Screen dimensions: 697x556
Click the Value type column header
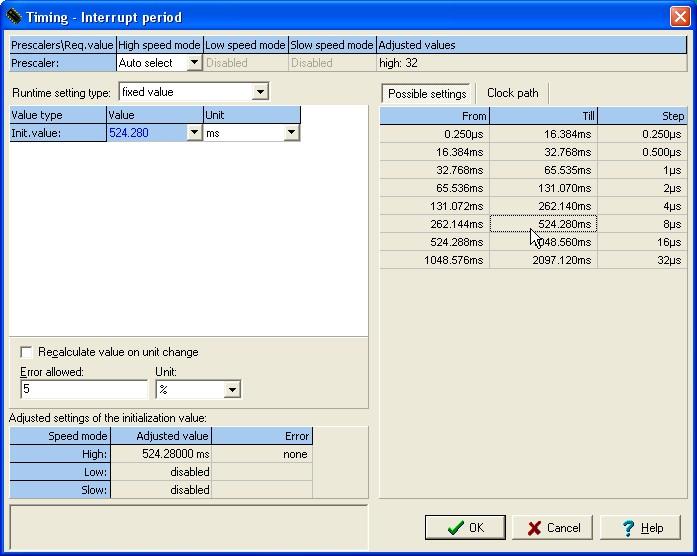[58, 115]
